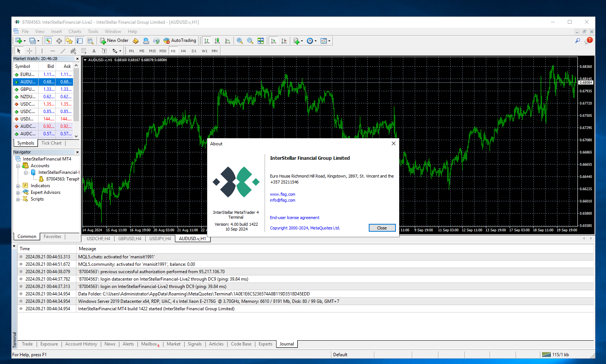Screen dimensions: 606x364
Task: Open the notifications chat icon with badge
Action: coord(588,41)
